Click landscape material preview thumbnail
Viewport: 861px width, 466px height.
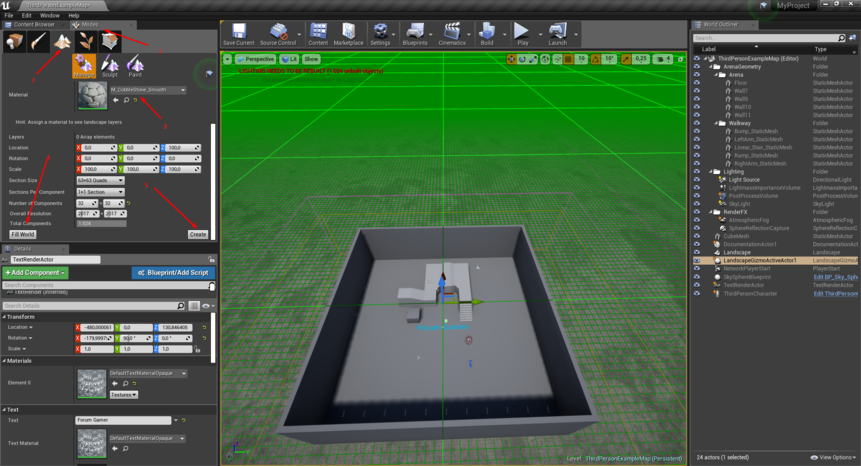point(92,96)
